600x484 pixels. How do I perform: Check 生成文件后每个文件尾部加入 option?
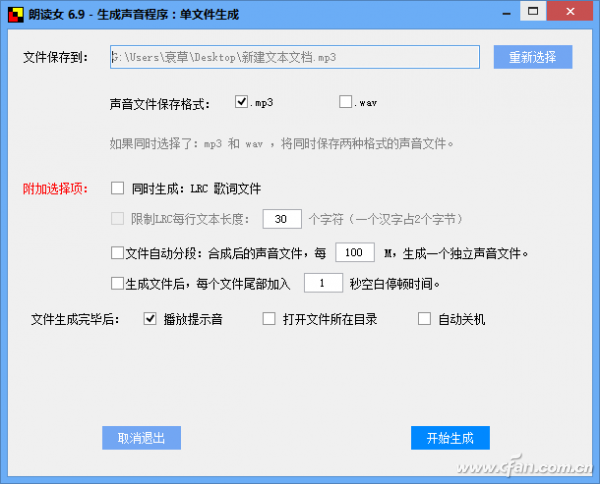[117, 284]
